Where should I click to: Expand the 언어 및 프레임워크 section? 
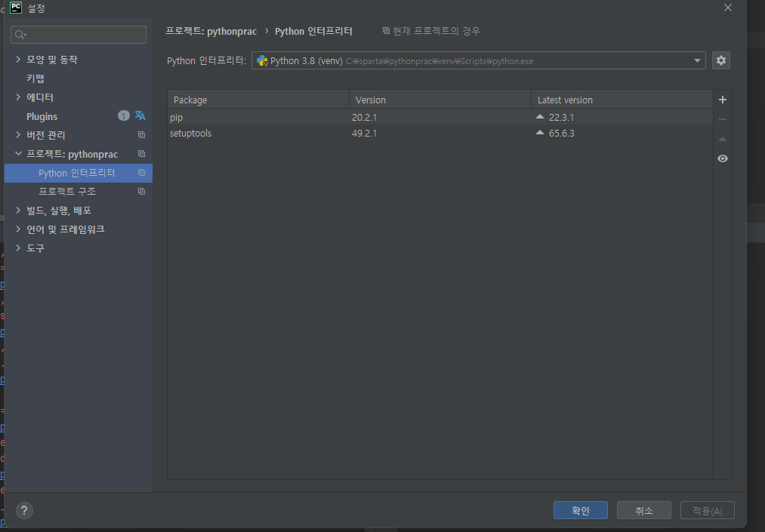click(x=18, y=229)
